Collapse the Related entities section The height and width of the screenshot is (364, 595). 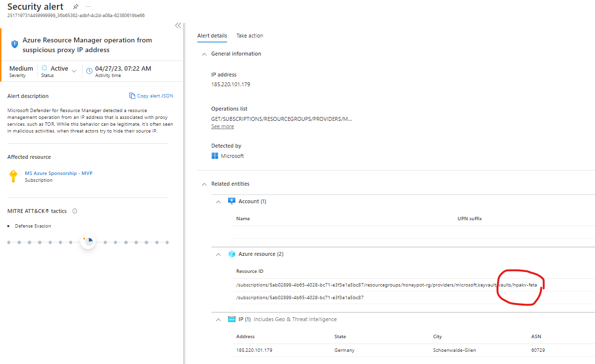point(204,184)
